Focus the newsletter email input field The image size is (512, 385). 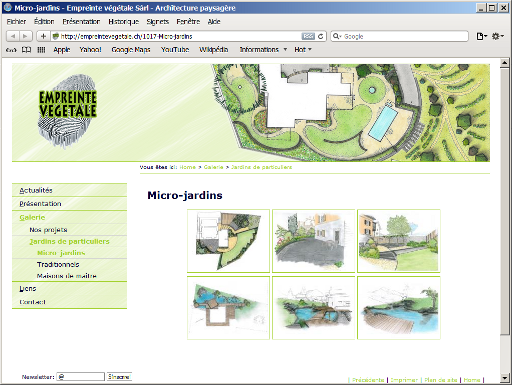81,377
